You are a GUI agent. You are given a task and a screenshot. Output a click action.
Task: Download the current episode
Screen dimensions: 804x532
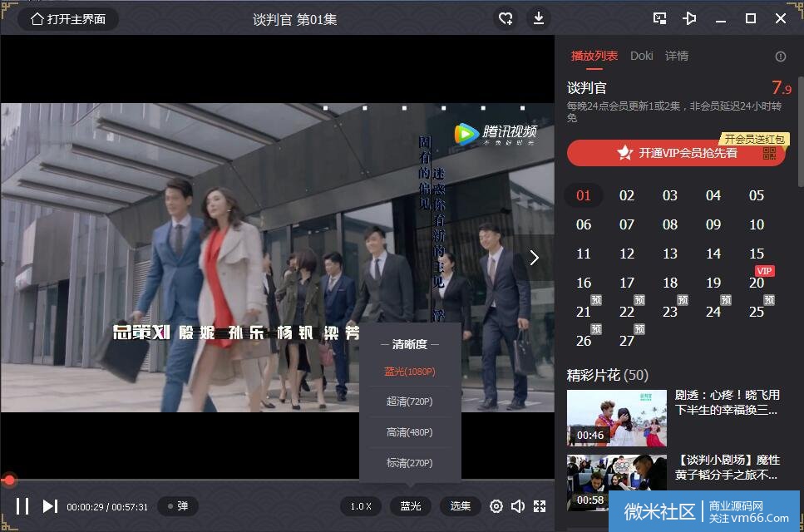coord(539,19)
